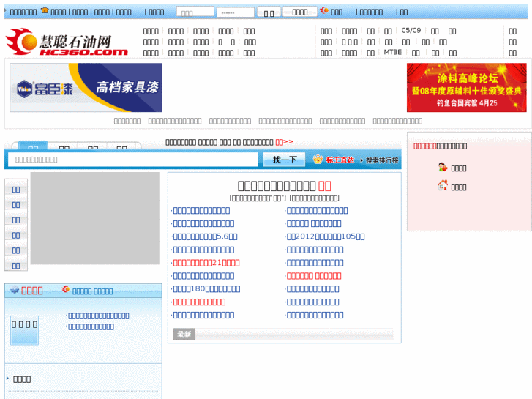Click the red swirl icon in lower-left panel header
The height and width of the screenshot is (399, 532).
tap(65, 289)
